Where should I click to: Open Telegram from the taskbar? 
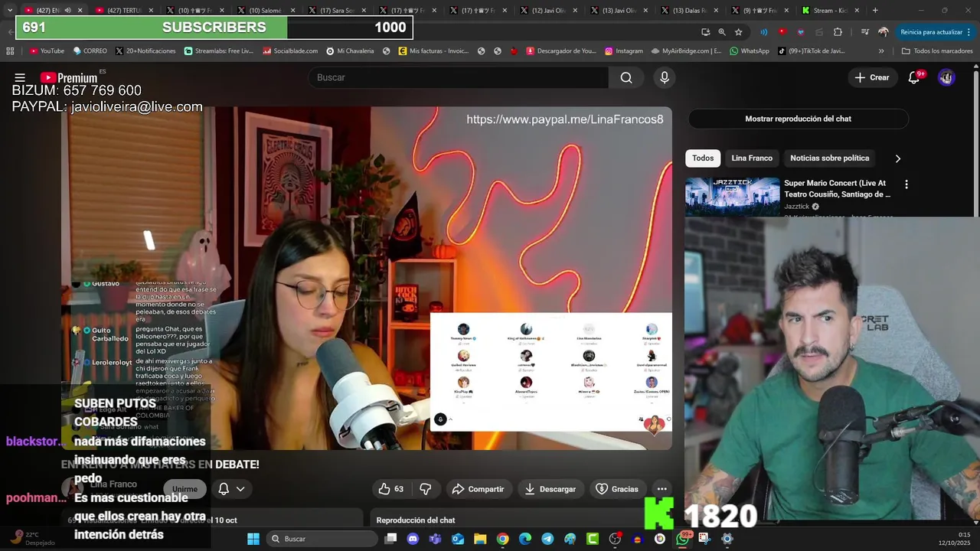click(547, 539)
